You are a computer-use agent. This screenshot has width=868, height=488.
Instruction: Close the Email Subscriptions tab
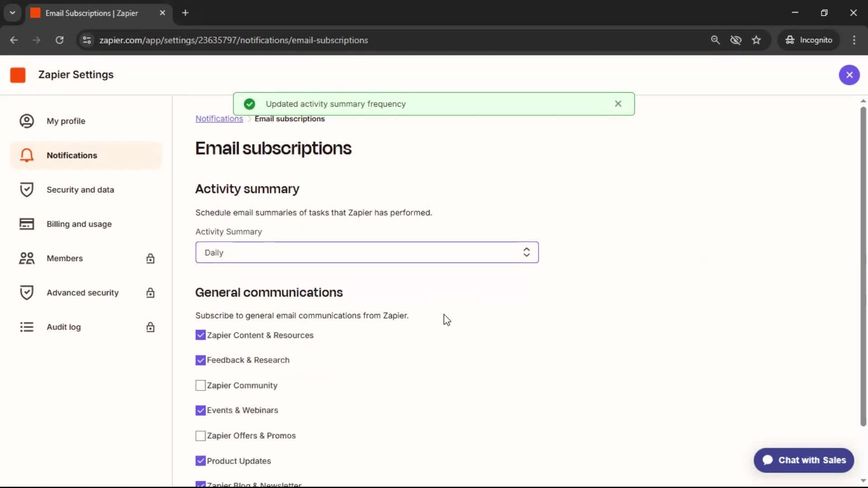162,13
